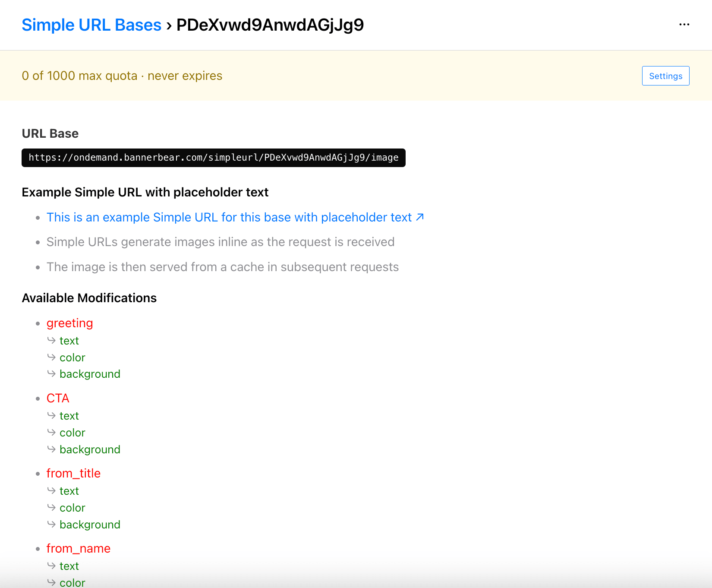
Task: Select the greeting modification
Action: [x=69, y=323]
